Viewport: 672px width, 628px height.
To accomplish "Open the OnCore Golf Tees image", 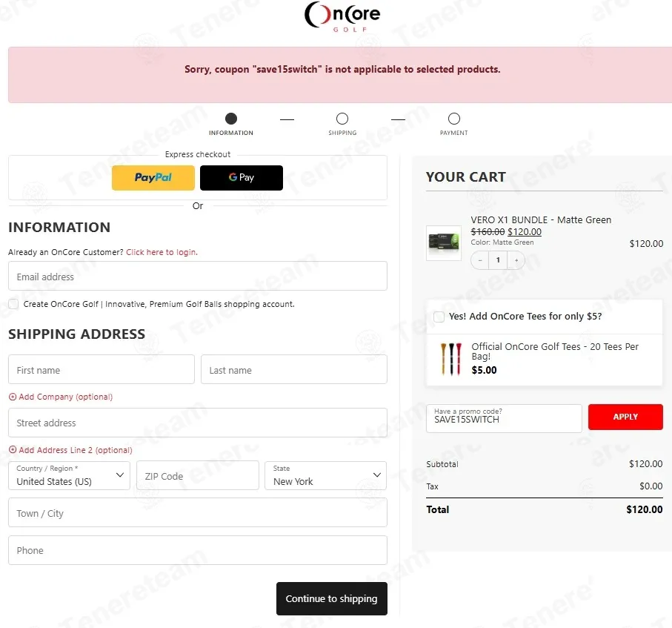I will pyautogui.click(x=451, y=359).
